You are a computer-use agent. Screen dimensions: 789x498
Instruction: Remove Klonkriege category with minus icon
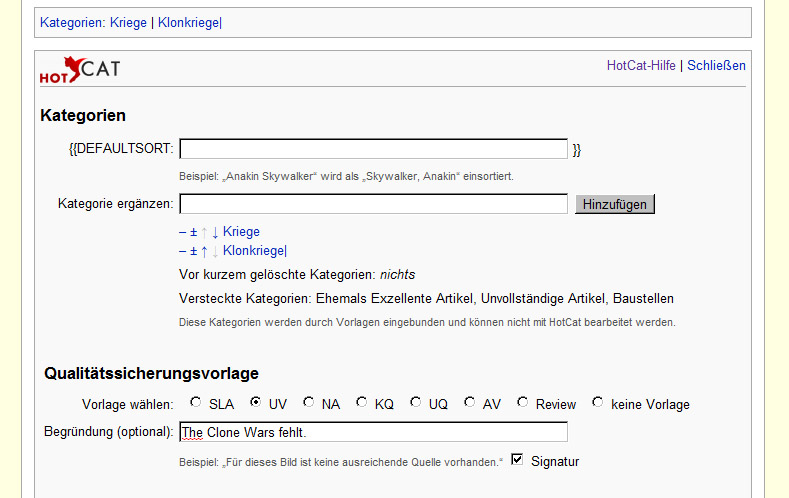pyautogui.click(x=182, y=251)
